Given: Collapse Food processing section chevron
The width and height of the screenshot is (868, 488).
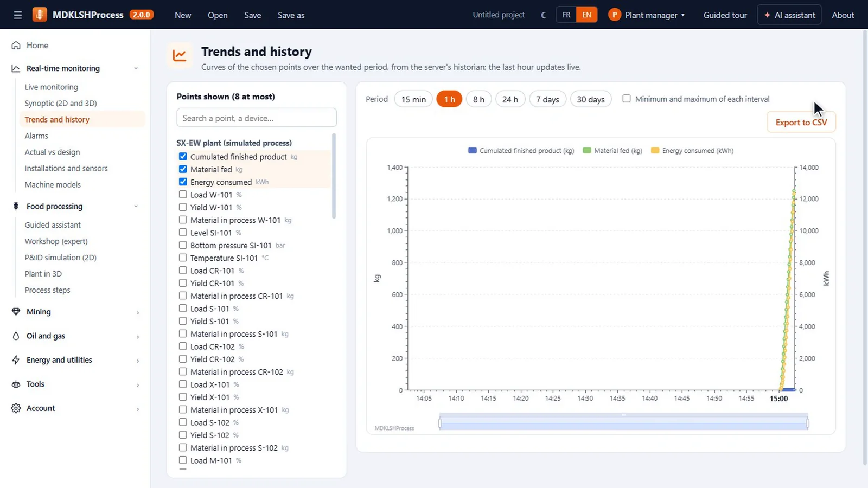Looking at the screenshot, I should point(136,206).
